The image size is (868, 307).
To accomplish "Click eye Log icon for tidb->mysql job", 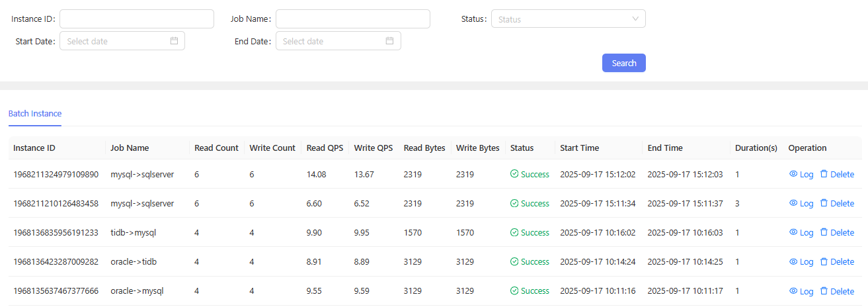I will tap(793, 232).
